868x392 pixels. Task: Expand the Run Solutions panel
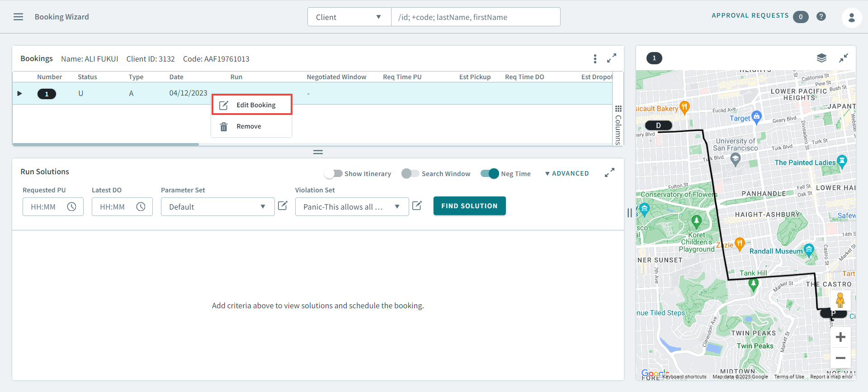(609, 172)
